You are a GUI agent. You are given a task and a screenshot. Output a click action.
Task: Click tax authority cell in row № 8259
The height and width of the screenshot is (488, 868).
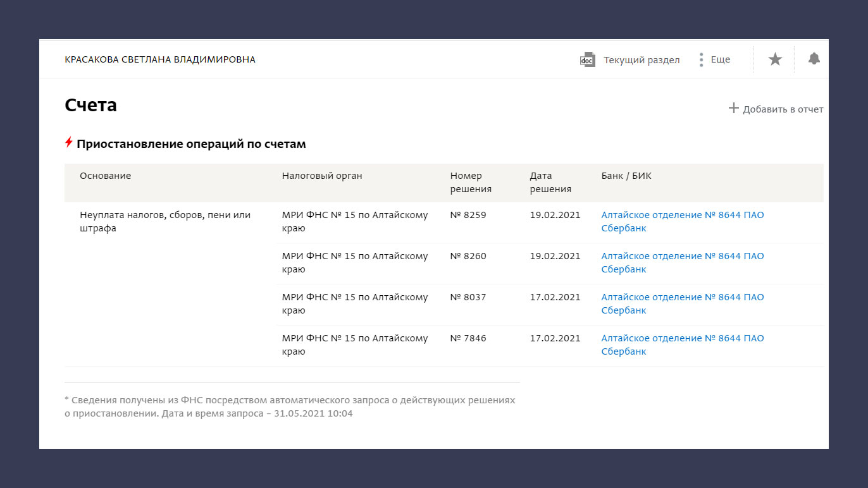coord(355,222)
